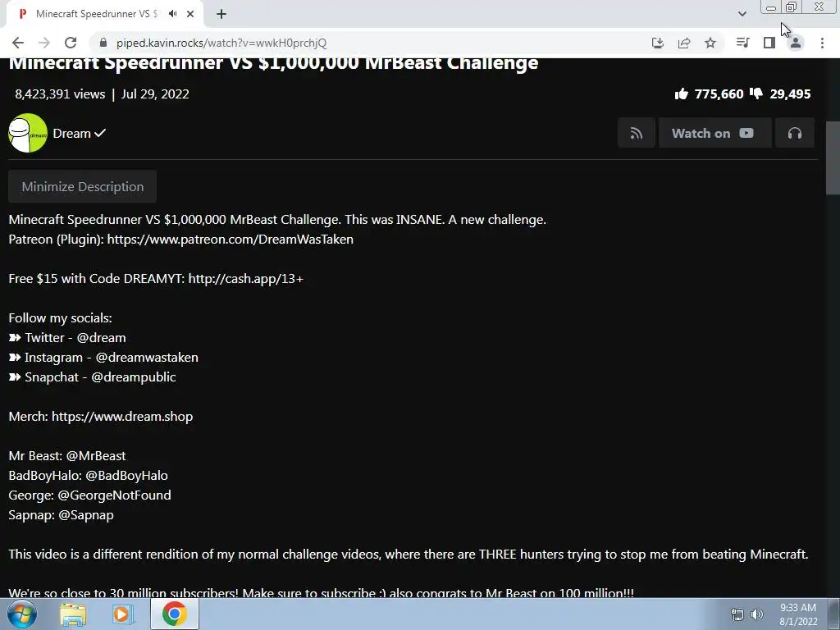
Task: Click the page vertical scrollbar thumb
Action: pos(833,158)
